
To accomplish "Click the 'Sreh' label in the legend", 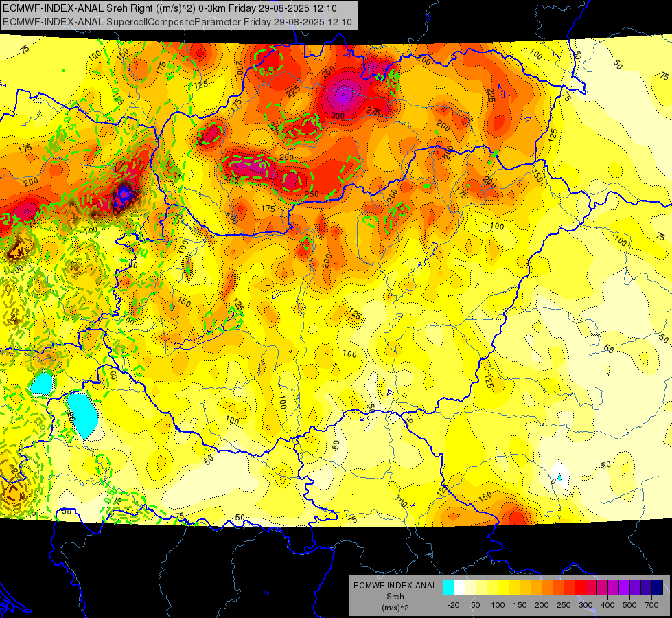I will tap(395, 597).
